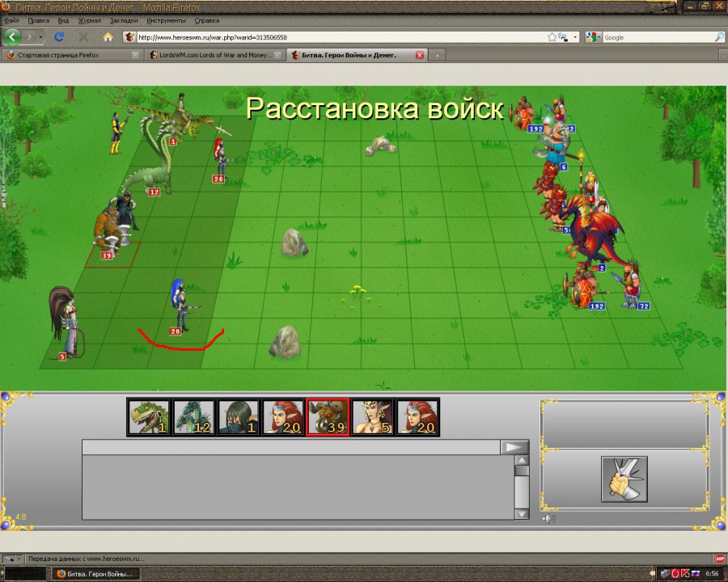Click the chat log scroll up arrow
The width and height of the screenshot is (728, 582).
pyautogui.click(x=522, y=461)
